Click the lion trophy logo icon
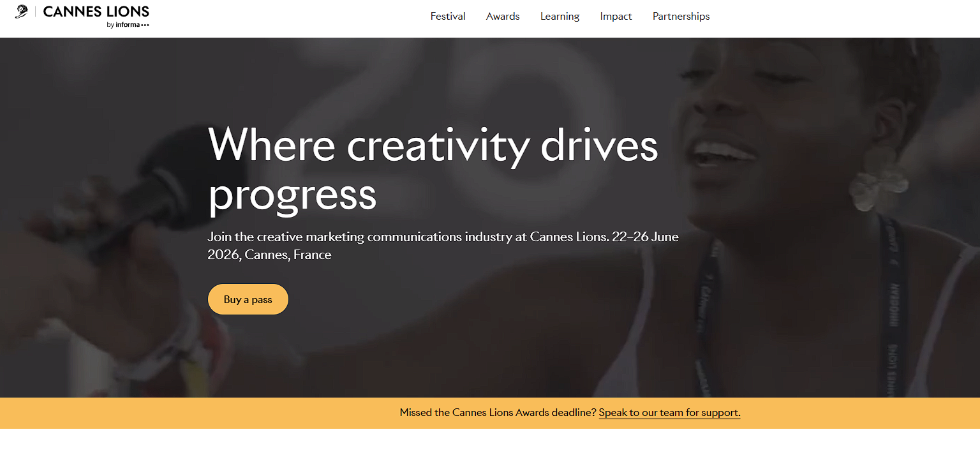The image size is (980, 476). (22, 11)
